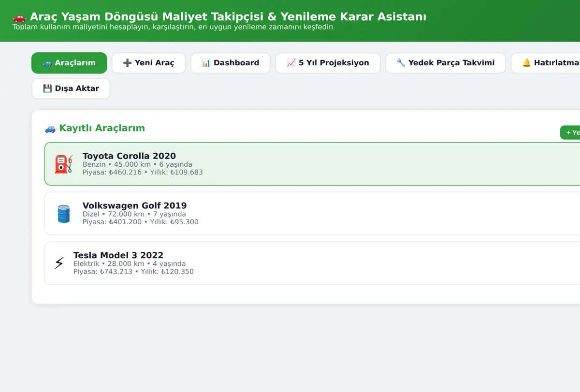Open Yedek Parça Takvimi tab
Screen dimensions: 580x392
pyautogui.click(x=445, y=63)
